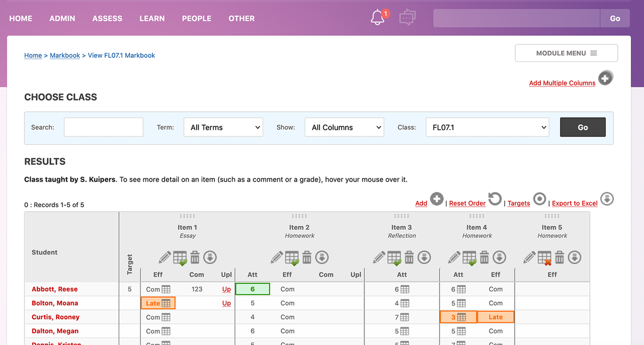Open the notifications bell icon
644x345 pixels.
378,18
